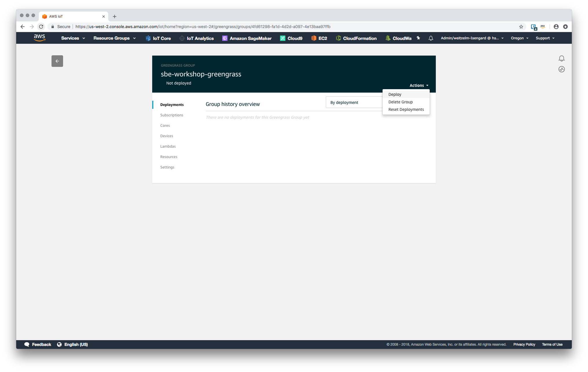The image size is (588, 372).
Task: Select Reset Deployments from the Actions menu
Action: point(406,109)
